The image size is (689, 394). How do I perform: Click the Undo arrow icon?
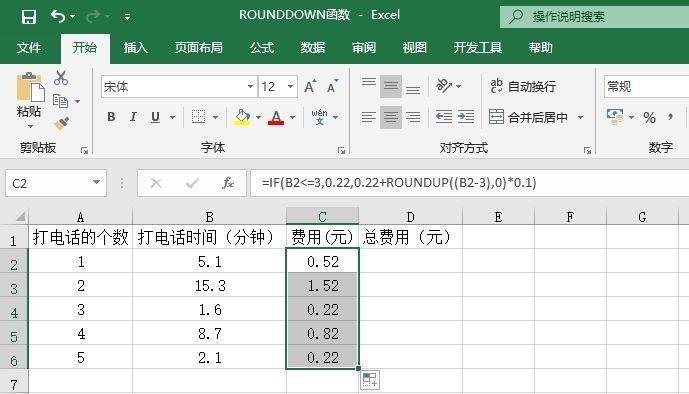coord(58,17)
